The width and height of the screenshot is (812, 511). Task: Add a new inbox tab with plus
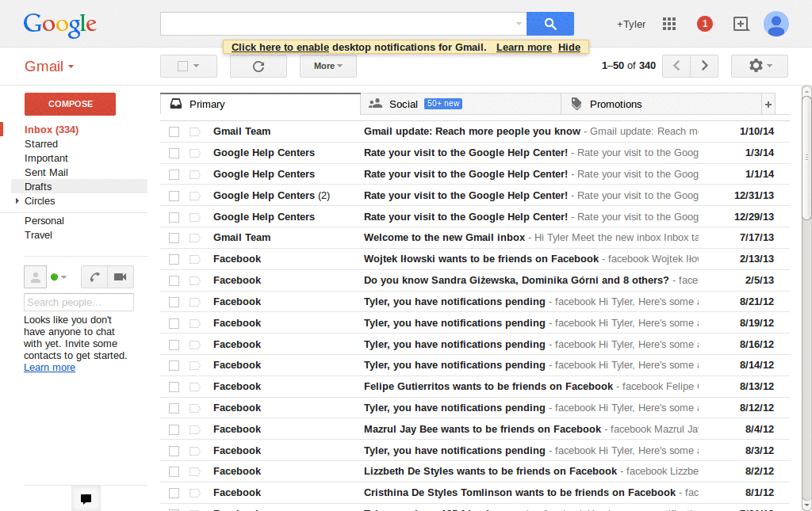coord(768,105)
